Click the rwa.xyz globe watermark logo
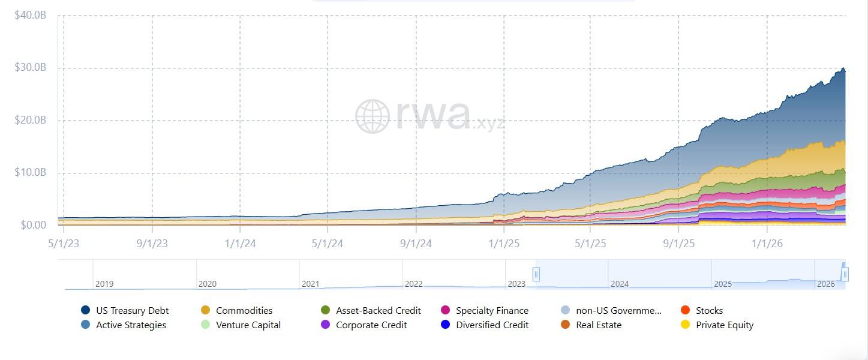This screenshot has height=360, width=868. point(373,116)
